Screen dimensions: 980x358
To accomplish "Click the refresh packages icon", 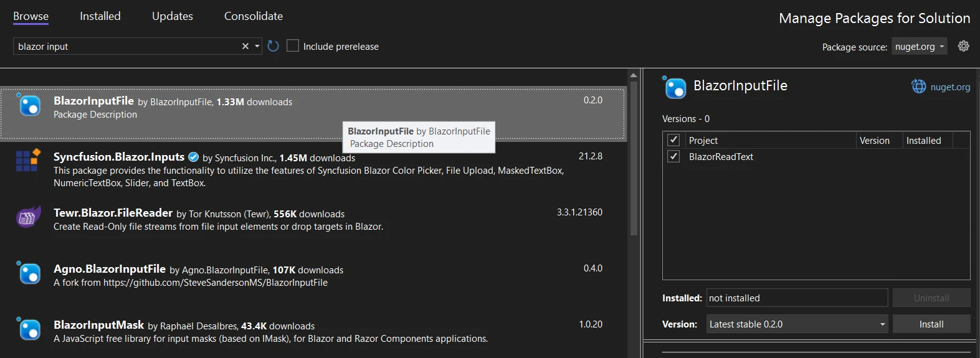I will click(273, 46).
